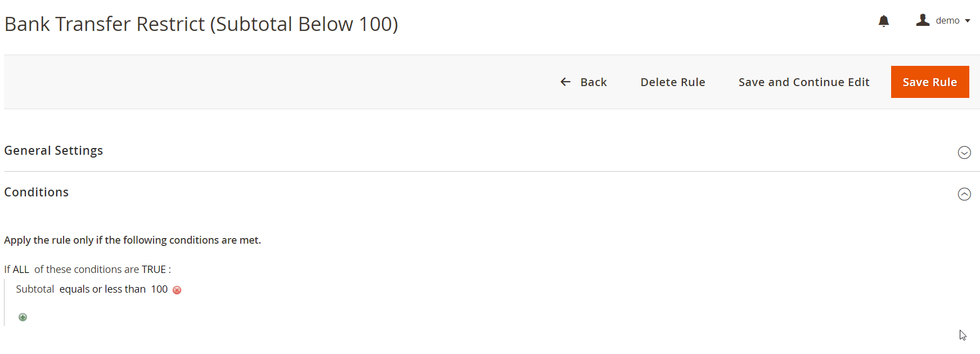This screenshot has width=980, height=354.
Task: Click the Save Rule button
Action: pyautogui.click(x=930, y=82)
